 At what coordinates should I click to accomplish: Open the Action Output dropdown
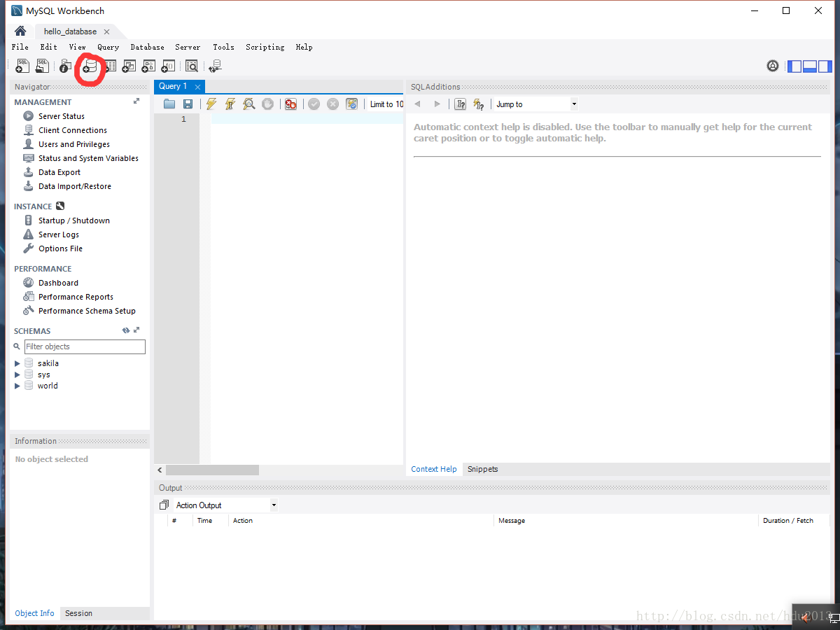coord(225,505)
